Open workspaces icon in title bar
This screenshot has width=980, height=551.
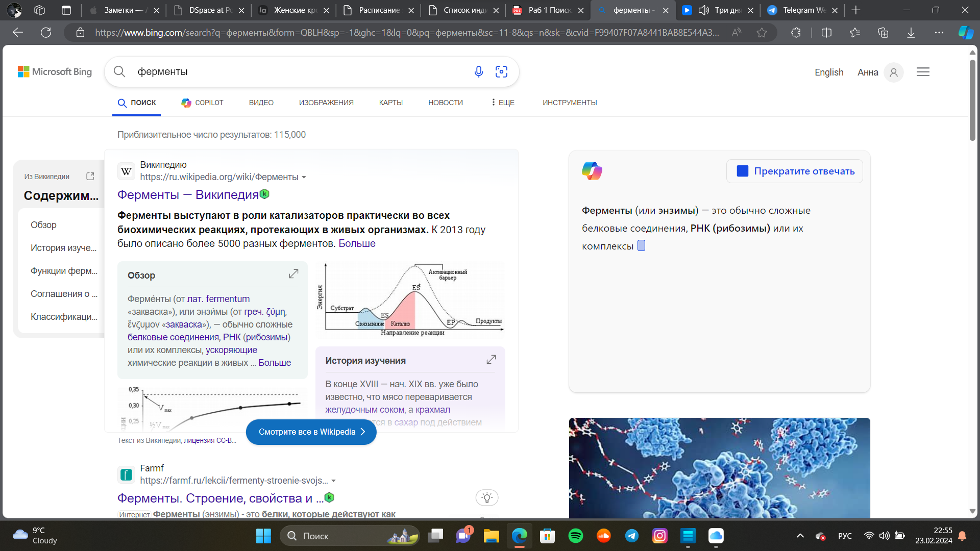pos(40,10)
